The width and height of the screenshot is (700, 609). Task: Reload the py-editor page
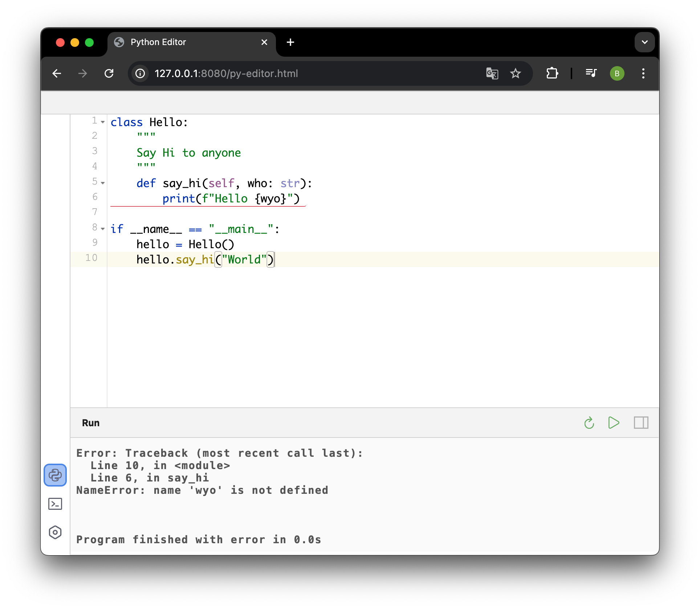click(109, 73)
